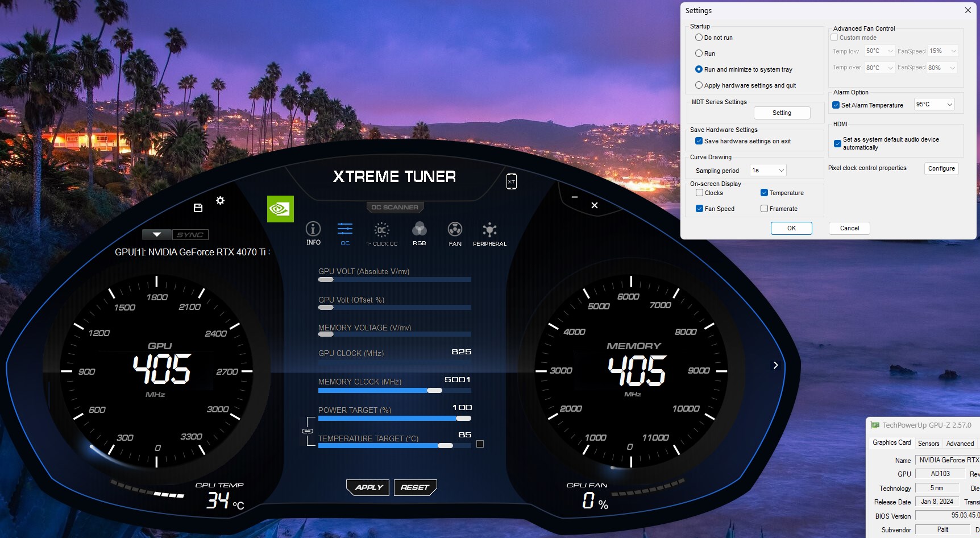Toggle 'Set as system default audio device' checkbox
980x538 pixels.
pyautogui.click(x=837, y=143)
